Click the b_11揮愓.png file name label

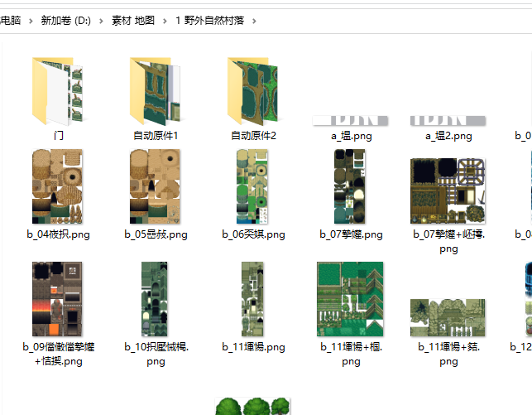[253, 347]
